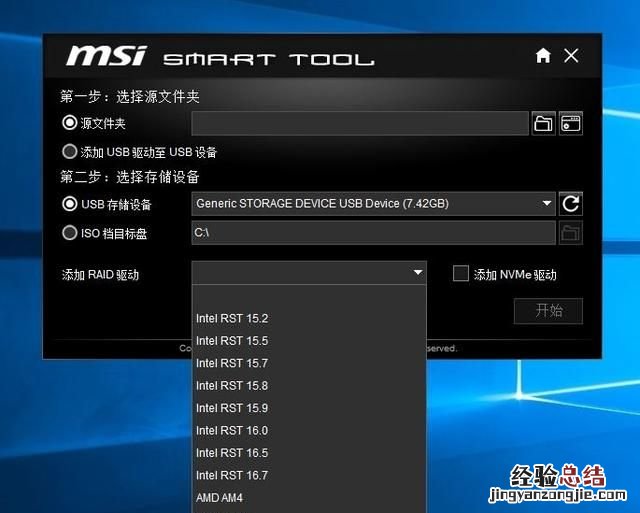Collapse the 添加 RAID 驱动 dropdown arrow
The height and width of the screenshot is (513, 640).
tap(418, 272)
